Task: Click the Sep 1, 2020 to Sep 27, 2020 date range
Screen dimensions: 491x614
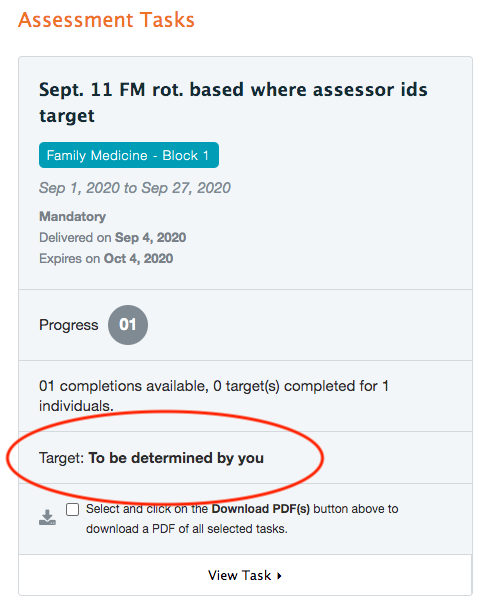Action: tap(135, 188)
